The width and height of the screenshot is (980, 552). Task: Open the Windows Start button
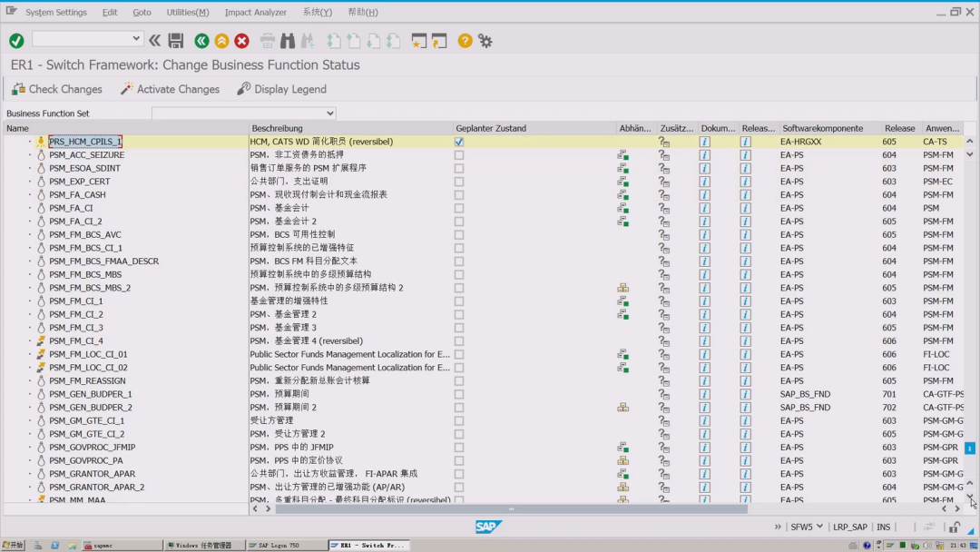click(x=13, y=545)
